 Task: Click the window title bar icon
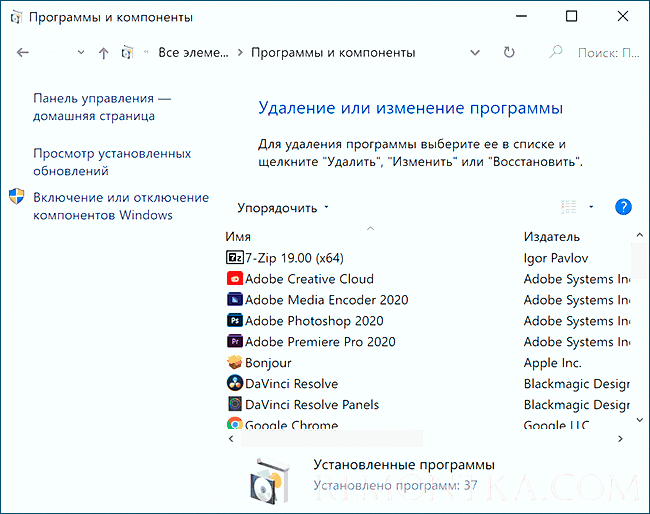coord(16,17)
